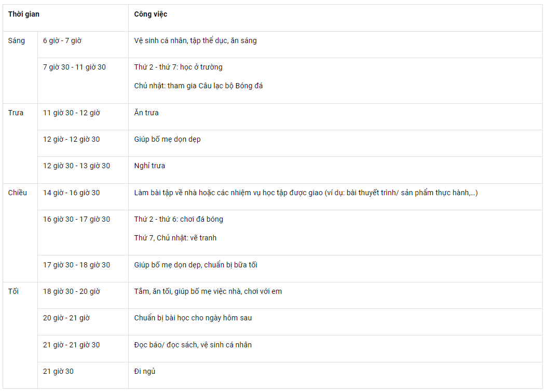Click the 'Công việc' column header
The image size is (547, 392).
tap(335, 18)
